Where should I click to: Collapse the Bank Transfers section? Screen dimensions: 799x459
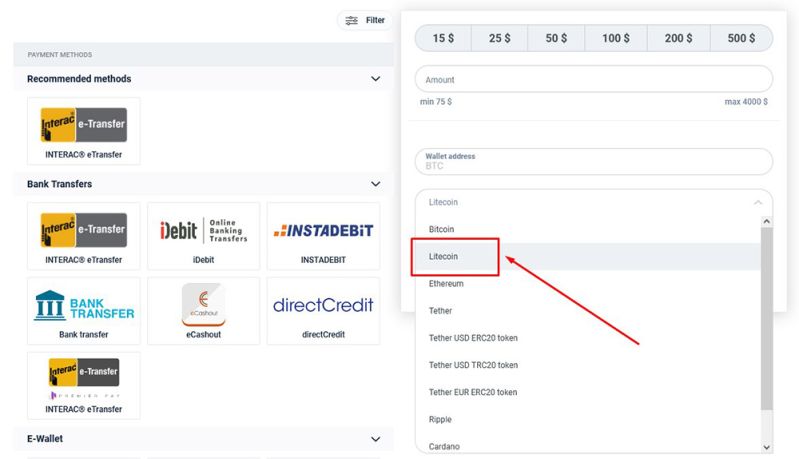(376, 184)
